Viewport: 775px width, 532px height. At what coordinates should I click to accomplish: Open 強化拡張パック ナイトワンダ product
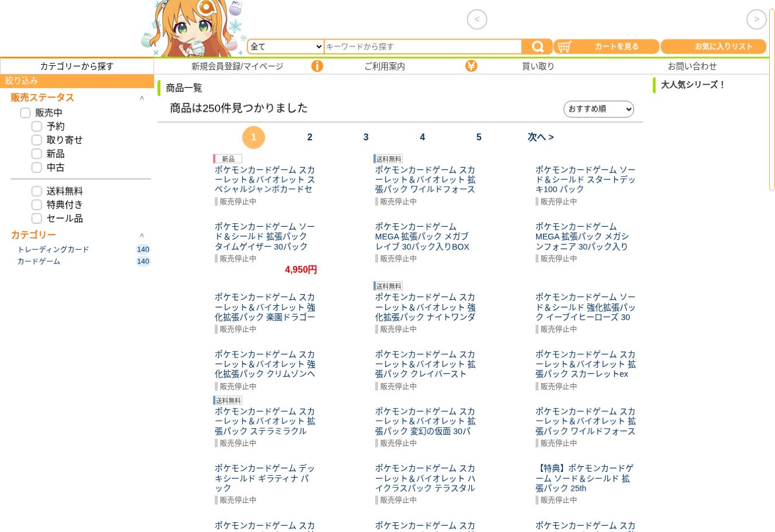(x=426, y=307)
